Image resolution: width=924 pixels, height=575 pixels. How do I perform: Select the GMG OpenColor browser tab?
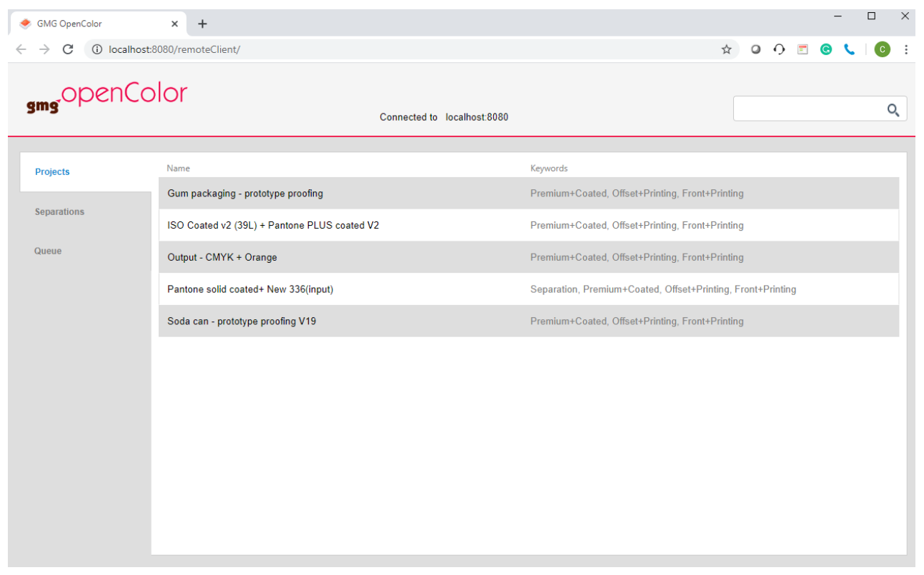(x=99, y=24)
